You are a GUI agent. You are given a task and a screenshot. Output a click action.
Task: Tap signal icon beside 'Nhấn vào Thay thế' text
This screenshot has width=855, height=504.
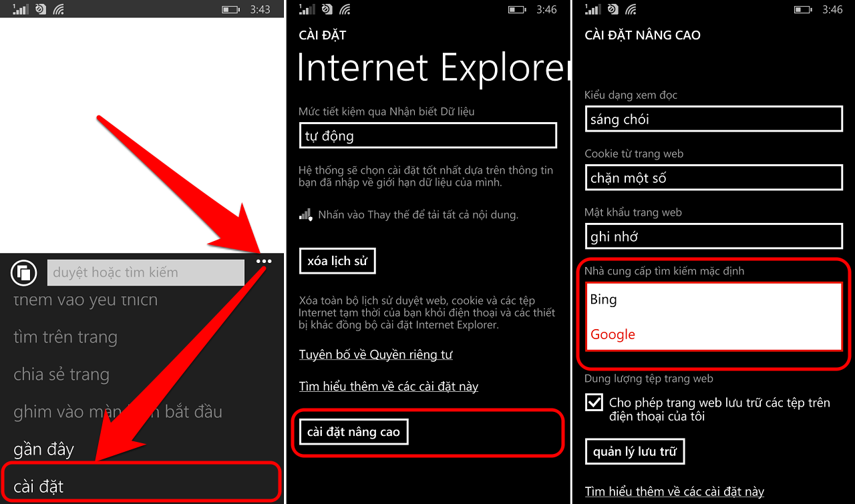tap(306, 214)
